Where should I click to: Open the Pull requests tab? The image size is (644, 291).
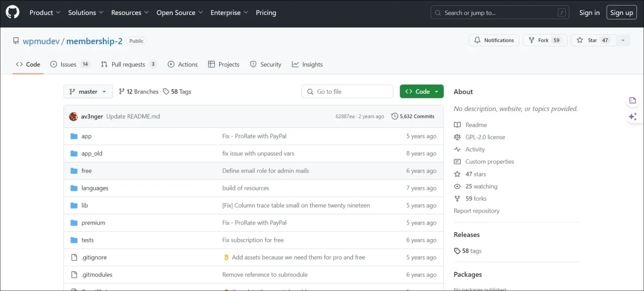[128, 64]
